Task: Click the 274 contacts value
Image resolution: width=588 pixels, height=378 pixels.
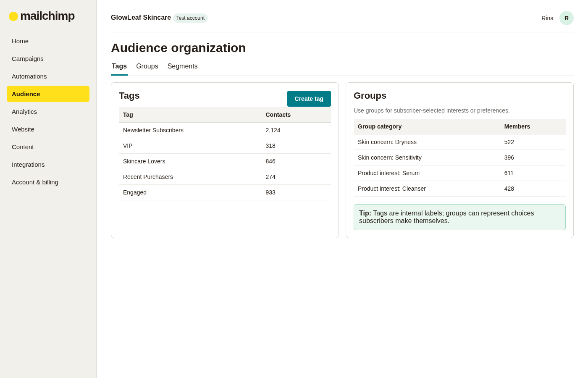Action: coord(270,177)
